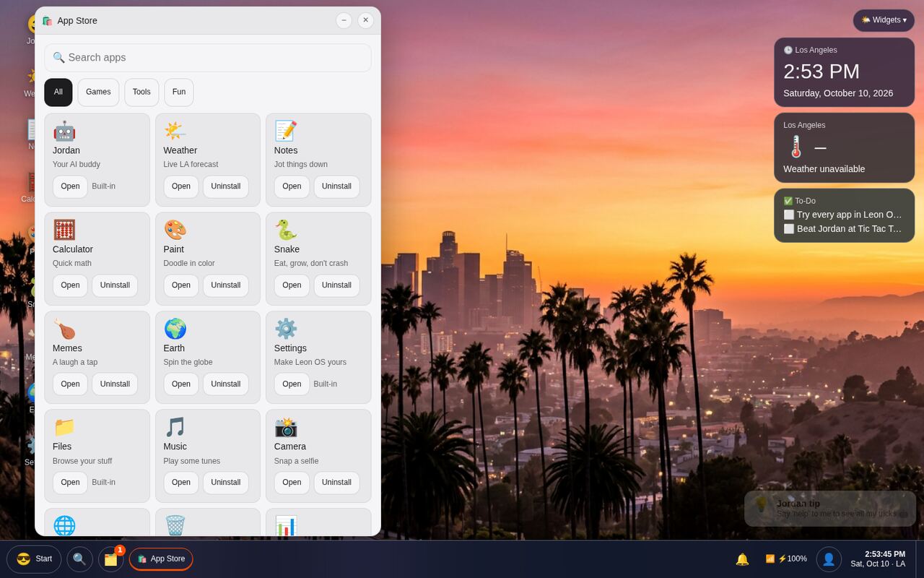924x578 pixels.
Task: Uninstall the Memes app
Action: point(115,384)
